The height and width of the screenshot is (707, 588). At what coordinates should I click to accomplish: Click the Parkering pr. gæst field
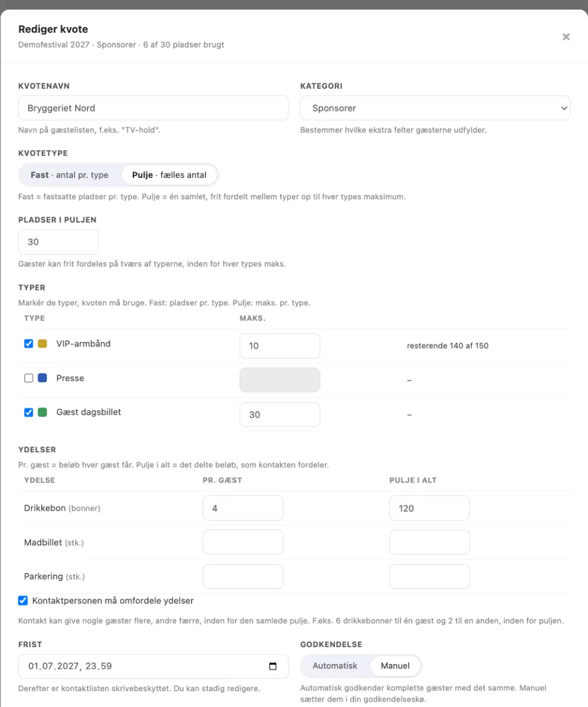click(243, 577)
